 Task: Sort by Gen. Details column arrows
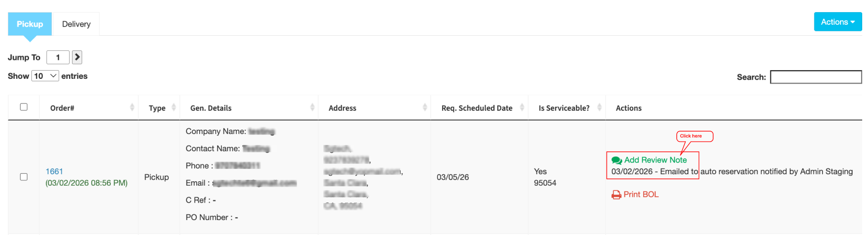pos(312,108)
